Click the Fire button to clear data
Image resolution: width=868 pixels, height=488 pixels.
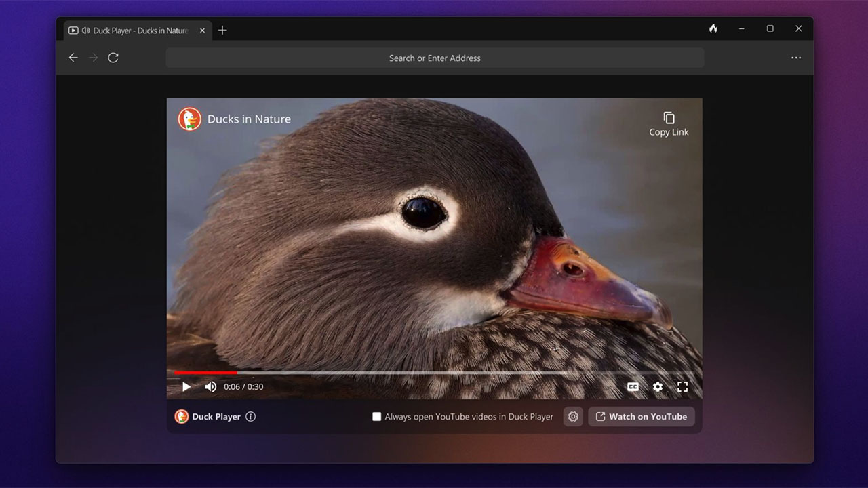pyautogui.click(x=713, y=28)
